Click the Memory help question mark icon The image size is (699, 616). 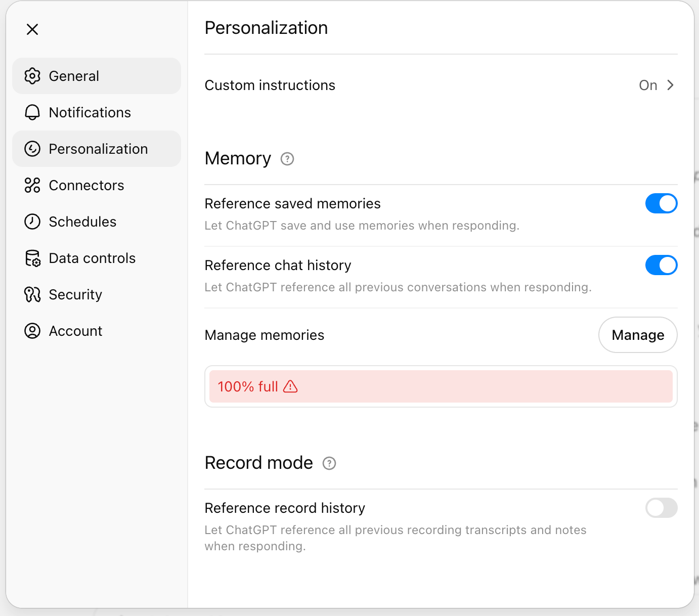coord(287,159)
